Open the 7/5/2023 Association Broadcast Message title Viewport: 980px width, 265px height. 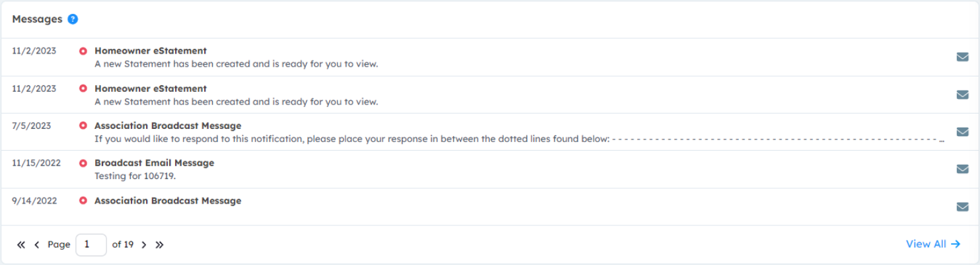[168, 126]
